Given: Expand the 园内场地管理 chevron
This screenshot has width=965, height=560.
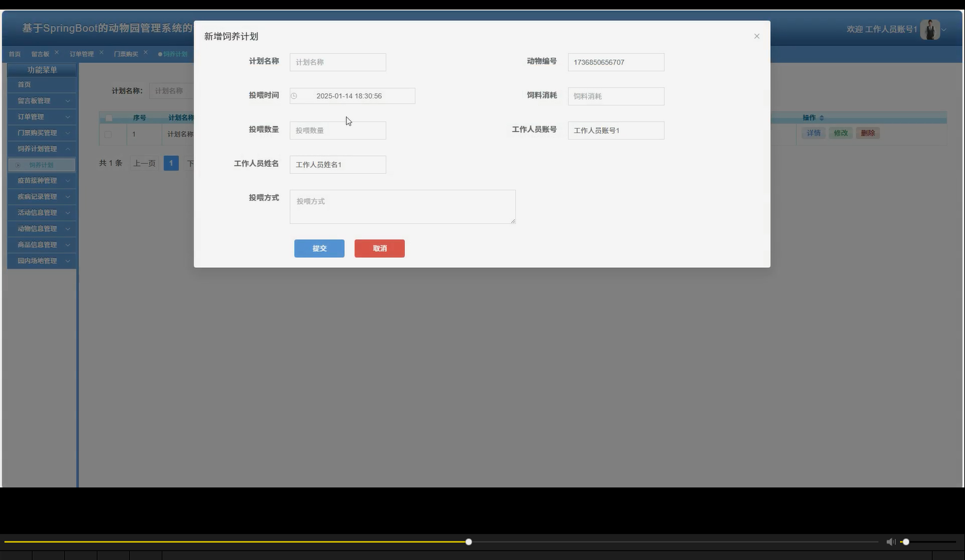Looking at the screenshot, I should 67,260.
